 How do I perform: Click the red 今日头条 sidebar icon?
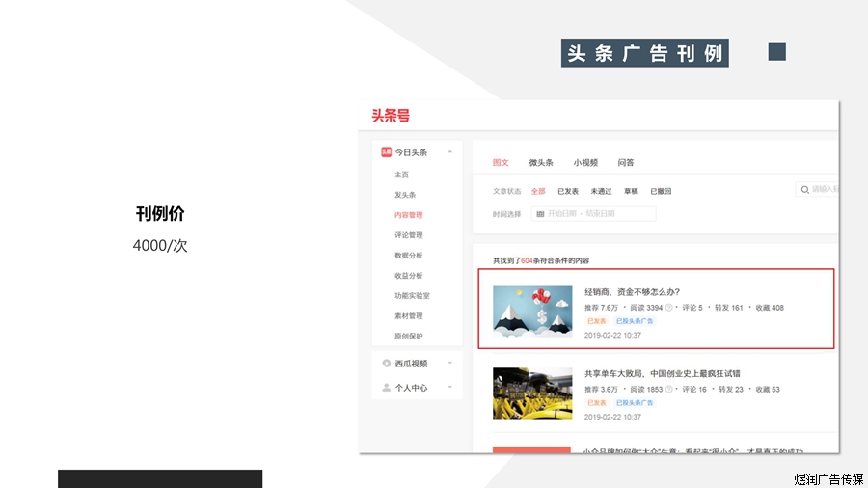[386, 152]
